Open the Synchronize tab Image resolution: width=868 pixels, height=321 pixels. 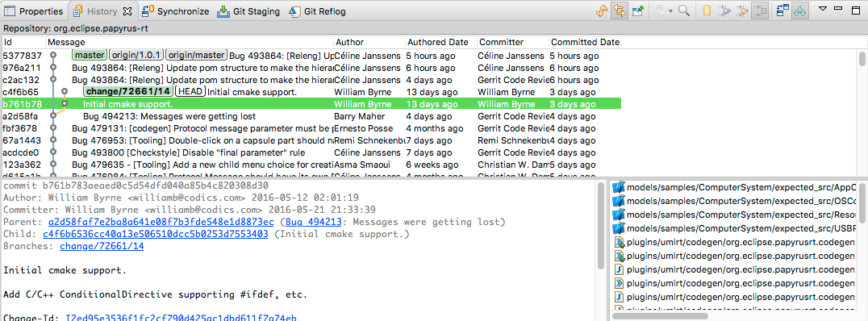pos(176,11)
